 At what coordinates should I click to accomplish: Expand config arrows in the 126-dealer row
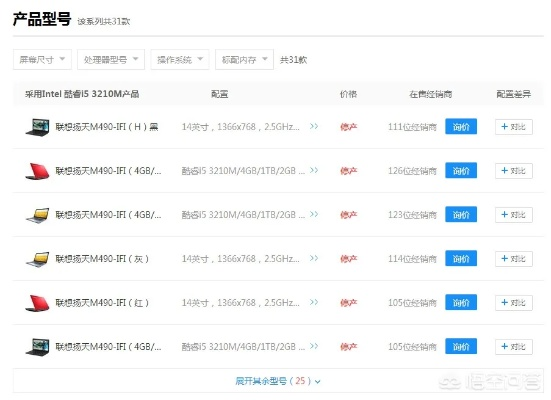(314, 170)
